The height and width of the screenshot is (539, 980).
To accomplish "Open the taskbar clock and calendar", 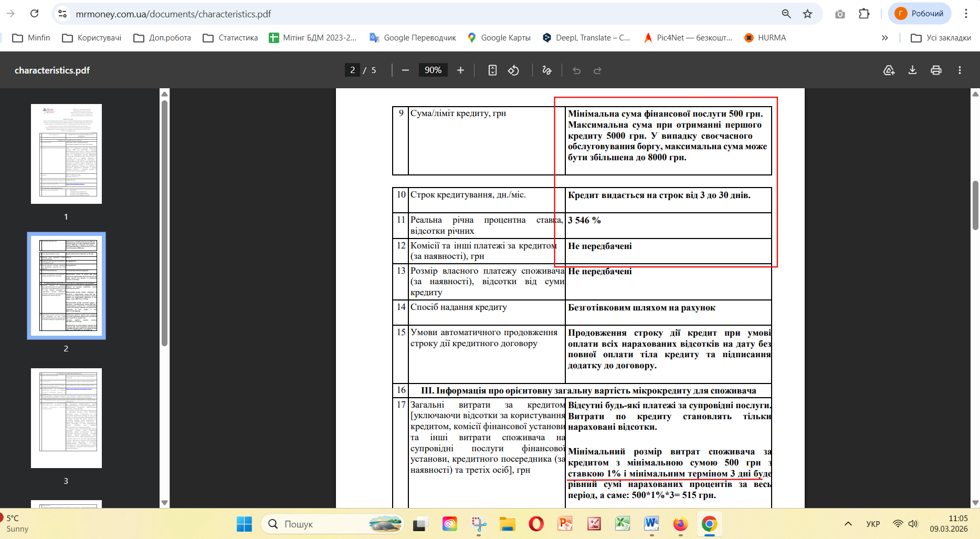I will (949, 524).
